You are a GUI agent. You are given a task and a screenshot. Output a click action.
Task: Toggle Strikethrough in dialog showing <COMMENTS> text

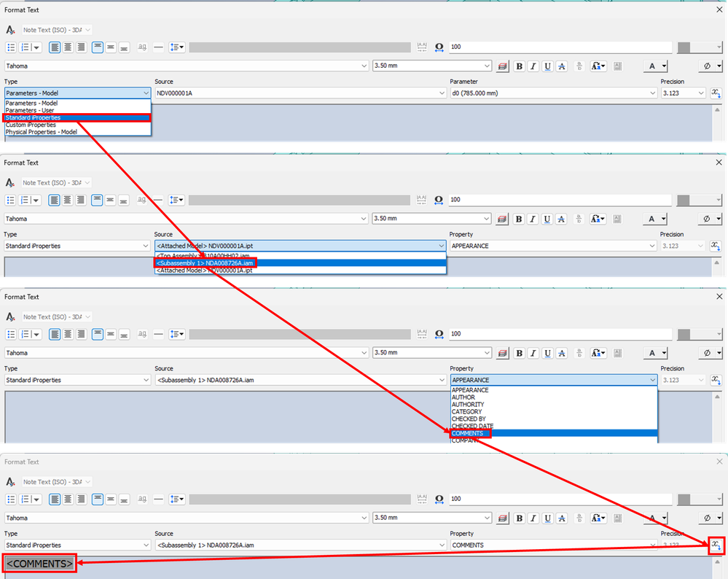pos(562,518)
